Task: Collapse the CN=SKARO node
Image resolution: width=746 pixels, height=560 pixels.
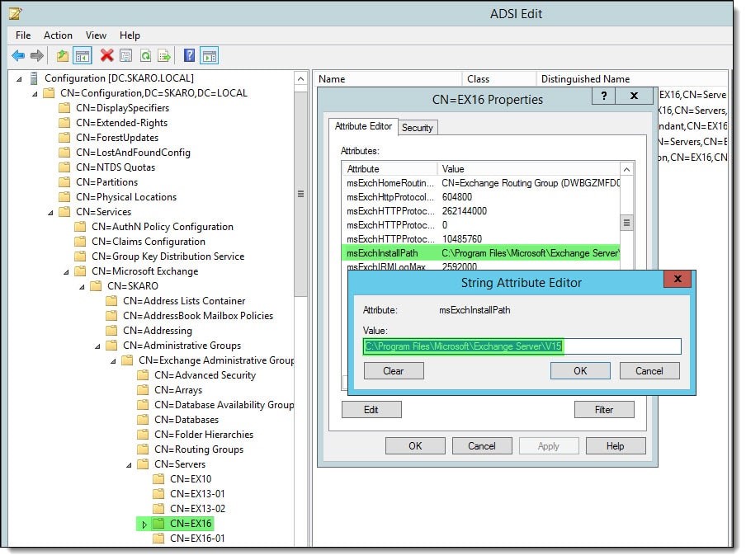Action: [x=82, y=287]
